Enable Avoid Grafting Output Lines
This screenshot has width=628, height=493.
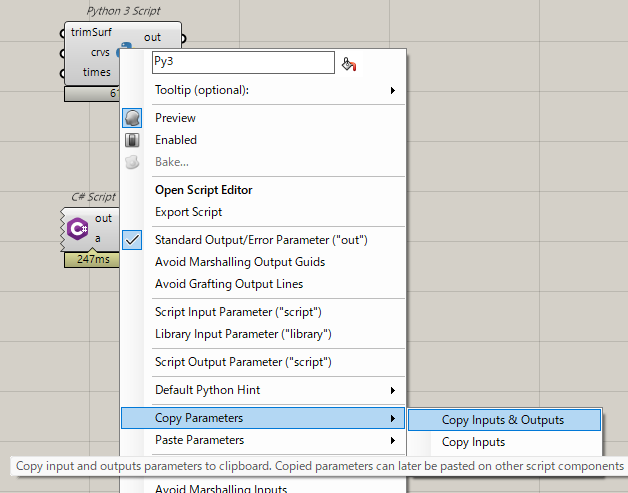coord(229,284)
